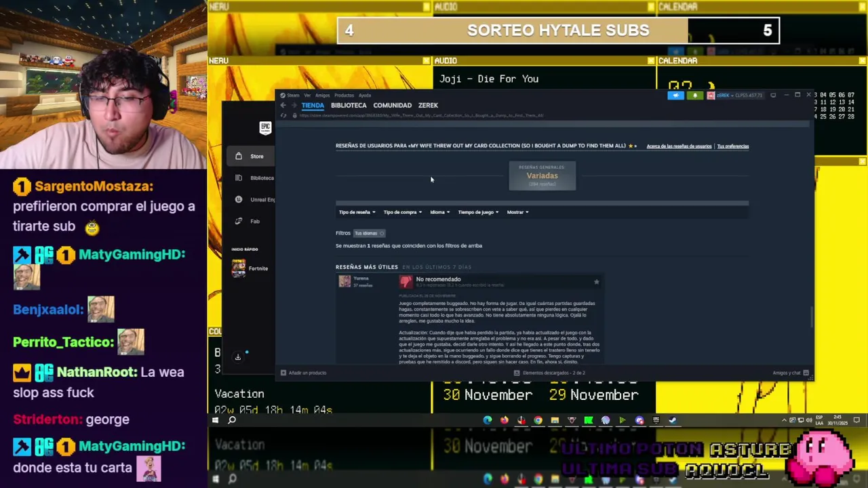Open Elementos descargados download manager
This screenshot has width=868, height=488.
[x=549, y=373]
